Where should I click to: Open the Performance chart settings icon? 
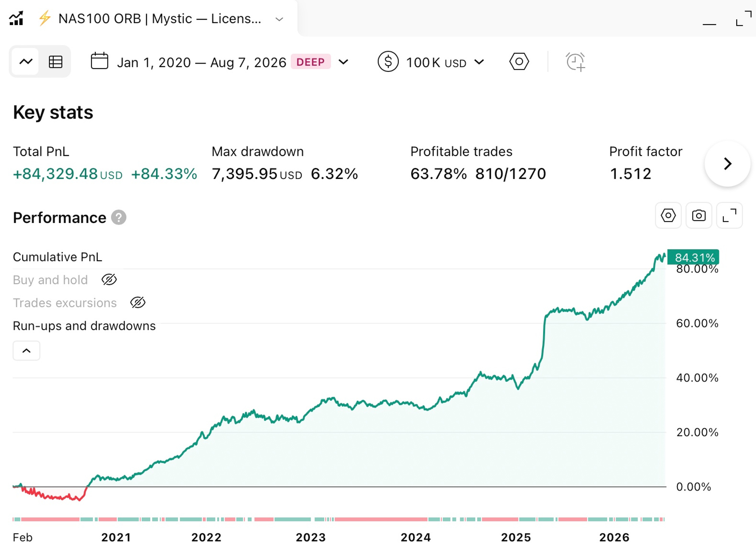668,215
